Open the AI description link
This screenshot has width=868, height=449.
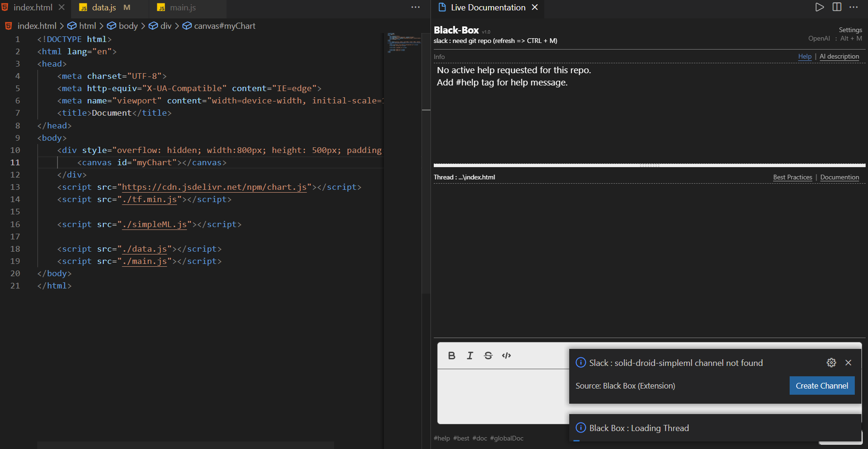point(839,56)
